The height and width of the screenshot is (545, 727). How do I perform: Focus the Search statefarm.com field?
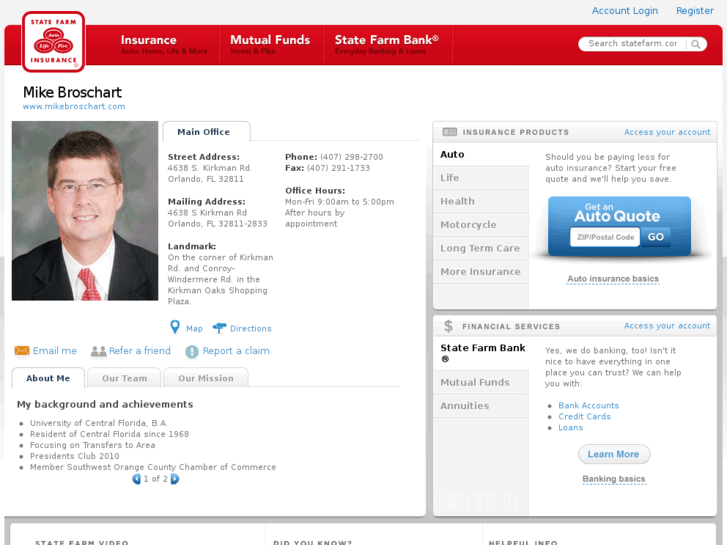[632, 44]
